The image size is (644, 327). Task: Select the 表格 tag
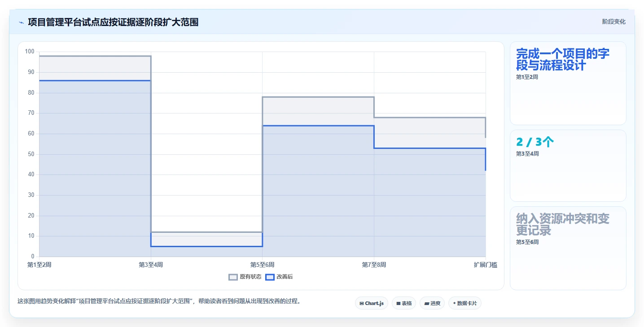pyautogui.click(x=404, y=303)
